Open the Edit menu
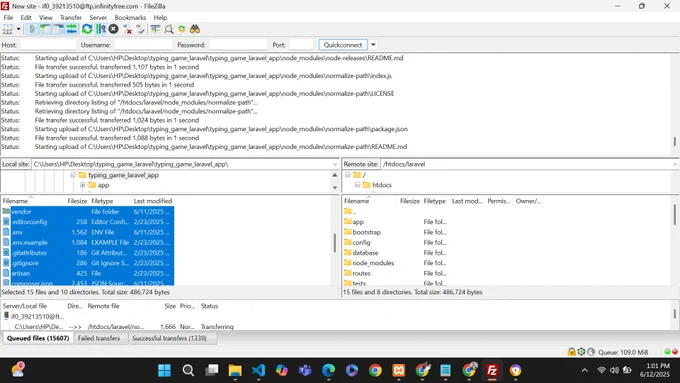This screenshot has width=680, height=383. tap(26, 17)
